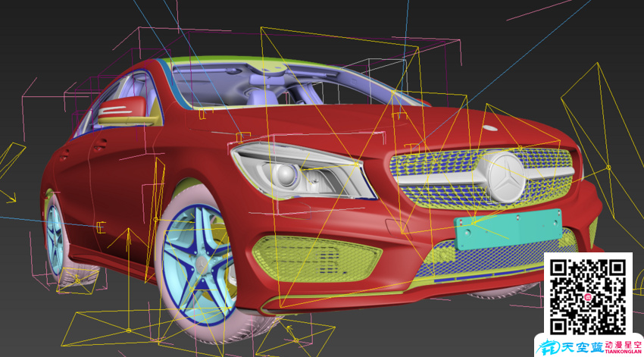Select the yellow mesh side air intake

point(317,259)
